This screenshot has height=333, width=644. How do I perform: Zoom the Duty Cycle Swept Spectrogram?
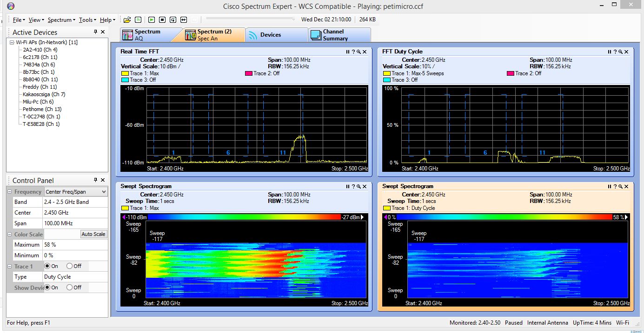point(620,186)
